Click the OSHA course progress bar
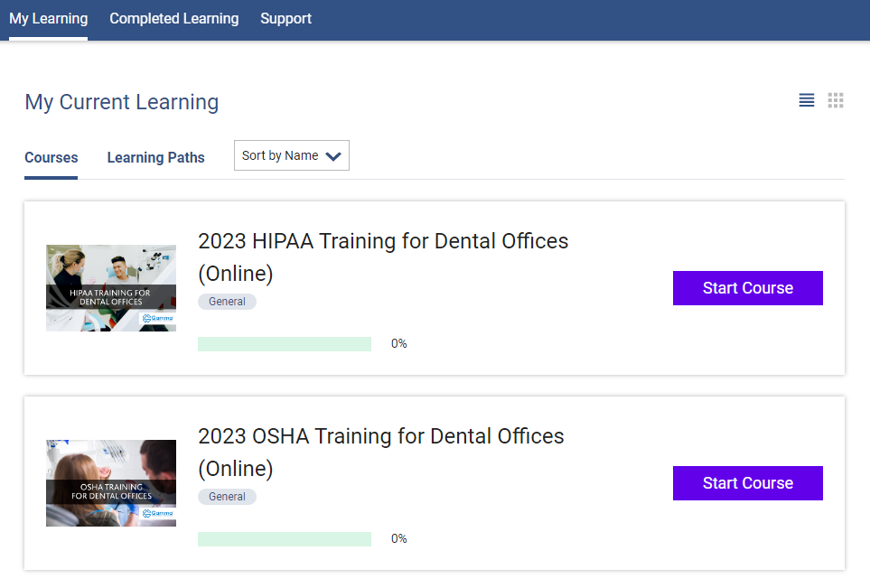The width and height of the screenshot is (870, 588). coord(284,539)
